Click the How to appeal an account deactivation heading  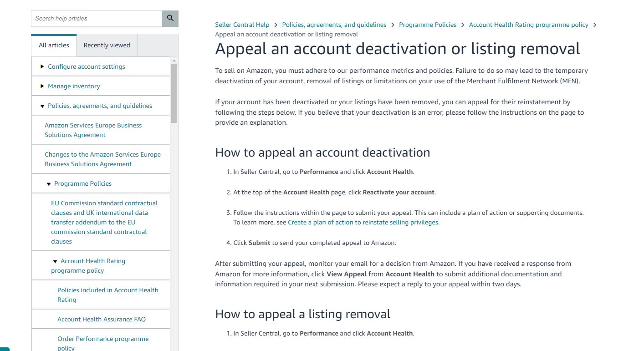(x=322, y=152)
